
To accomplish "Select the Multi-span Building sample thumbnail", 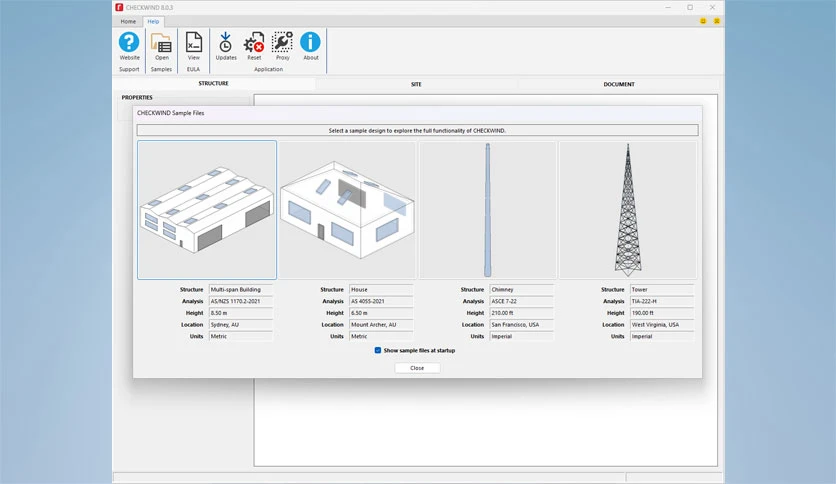I will click(207, 210).
